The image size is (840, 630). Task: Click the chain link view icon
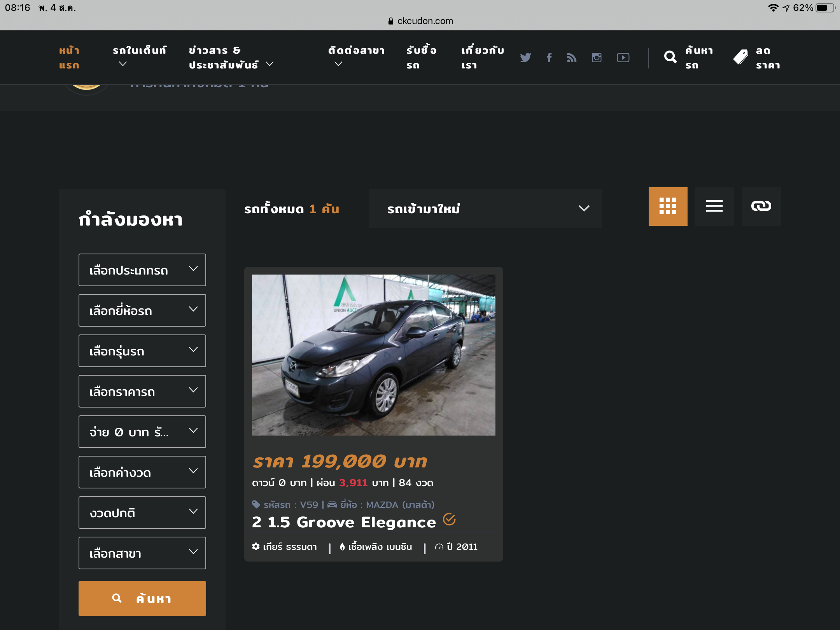click(761, 206)
